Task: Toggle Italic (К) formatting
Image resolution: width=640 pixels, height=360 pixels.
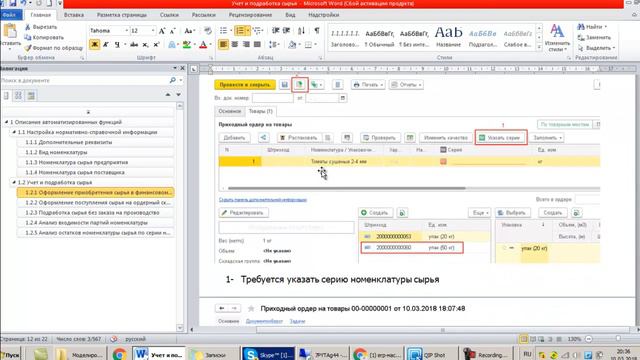Action: coord(106,44)
